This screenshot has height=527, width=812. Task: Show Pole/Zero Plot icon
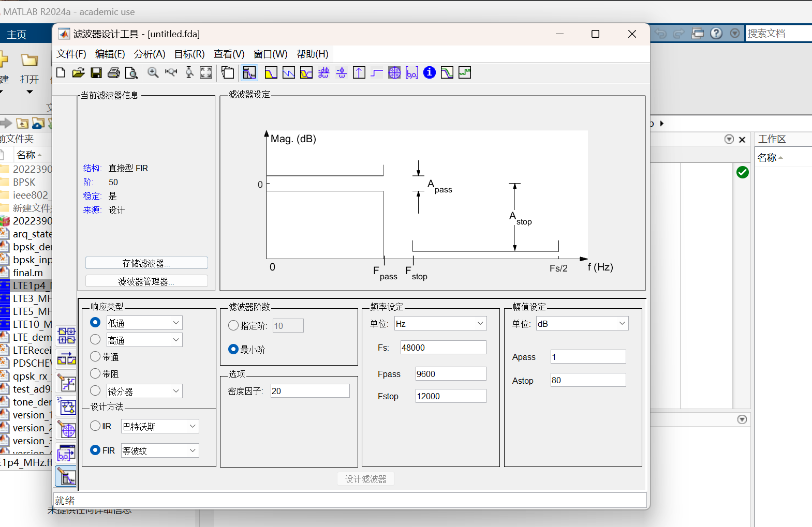point(394,73)
